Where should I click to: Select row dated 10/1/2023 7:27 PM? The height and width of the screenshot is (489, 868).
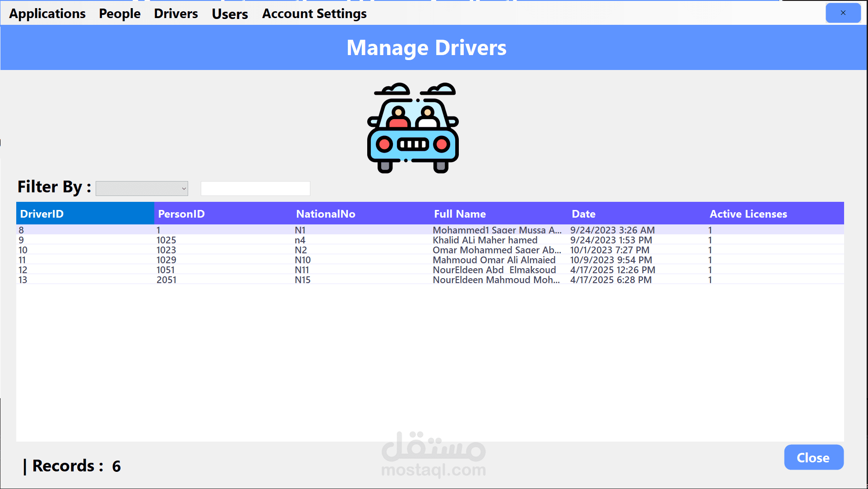click(609, 250)
